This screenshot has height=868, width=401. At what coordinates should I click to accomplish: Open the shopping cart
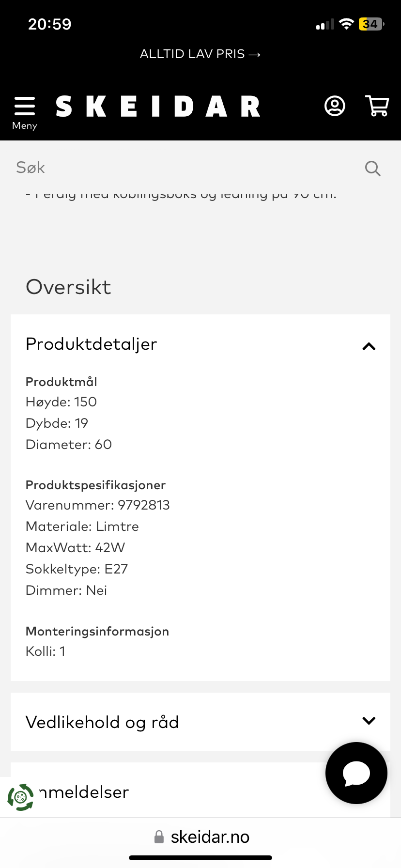[377, 106]
